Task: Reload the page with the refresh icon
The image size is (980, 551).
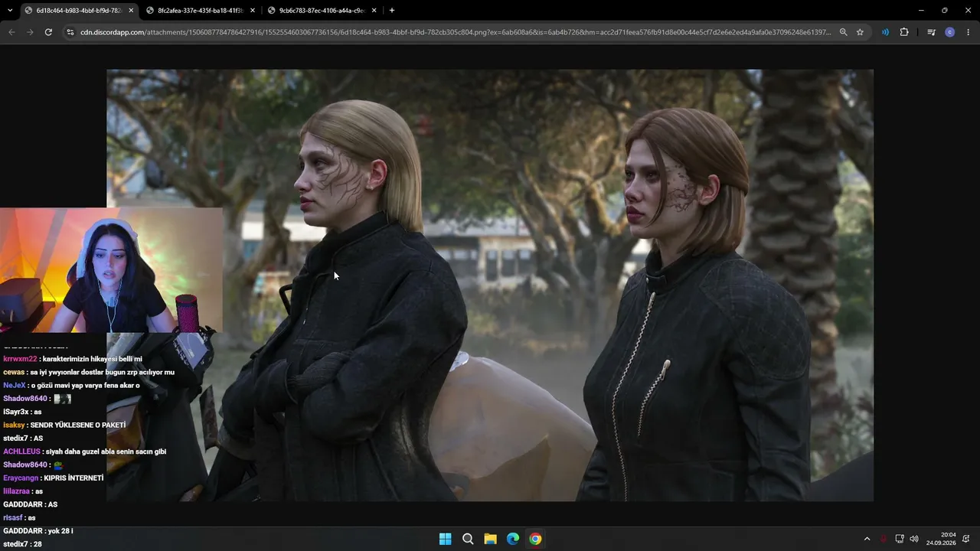Action: [48, 32]
